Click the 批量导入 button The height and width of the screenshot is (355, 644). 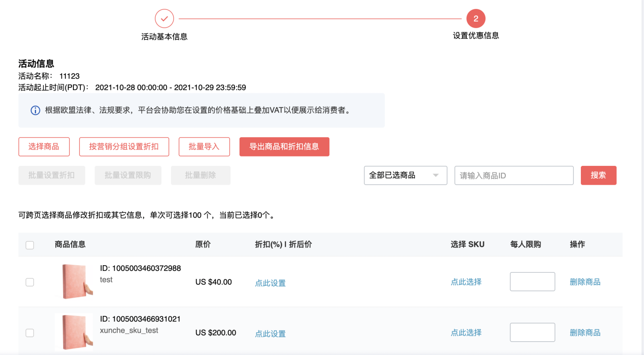204,147
